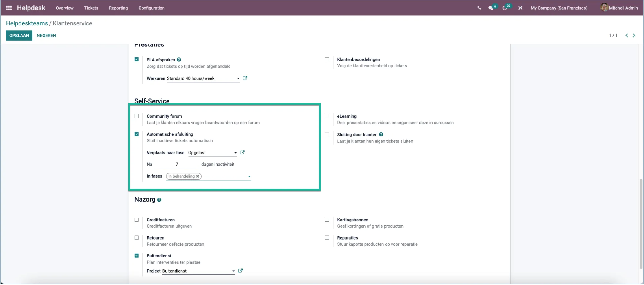Open the In fases dropdown
644x285 pixels.
pyautogui.click(x=249, y=176)
